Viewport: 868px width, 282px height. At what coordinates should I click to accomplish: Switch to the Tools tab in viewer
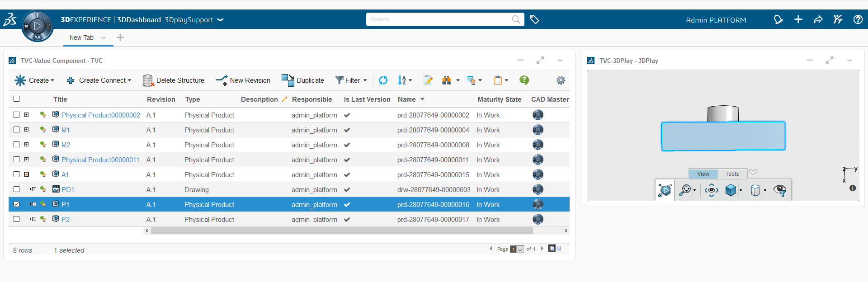732,174
